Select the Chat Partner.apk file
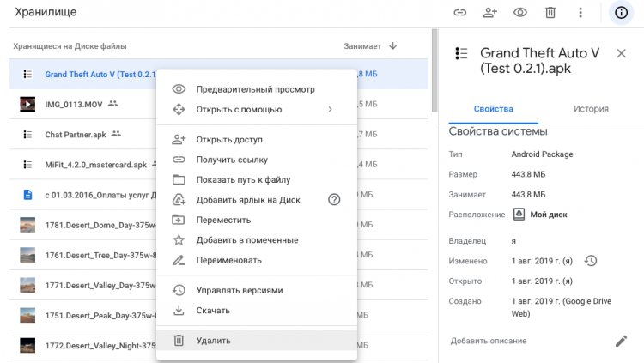Screen dimensions: 644x363 click(76, 135)
